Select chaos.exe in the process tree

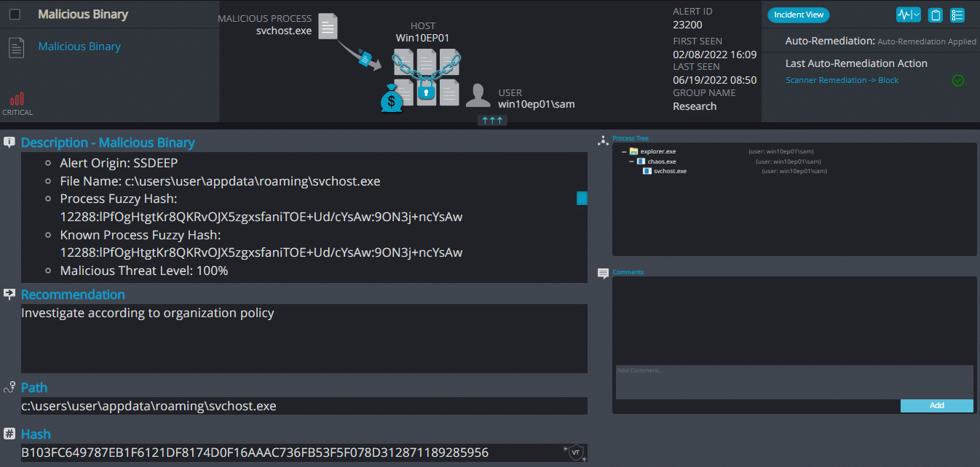(662, 161)
